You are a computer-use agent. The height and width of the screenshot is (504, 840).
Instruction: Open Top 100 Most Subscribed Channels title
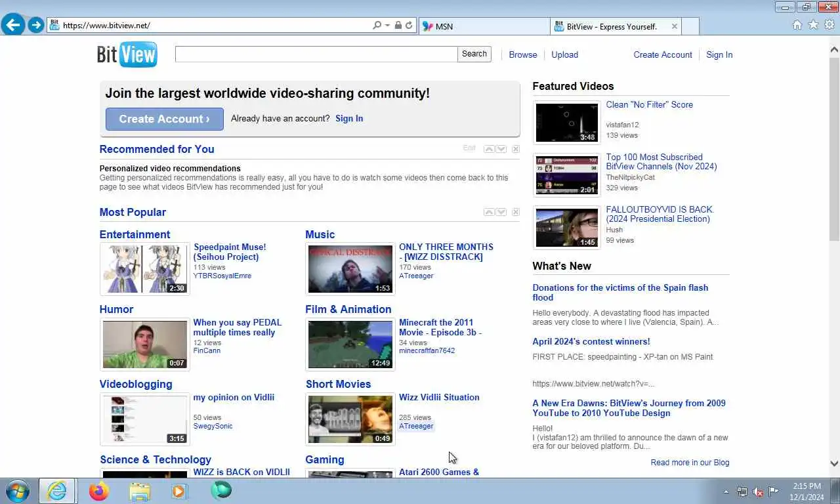661,162
